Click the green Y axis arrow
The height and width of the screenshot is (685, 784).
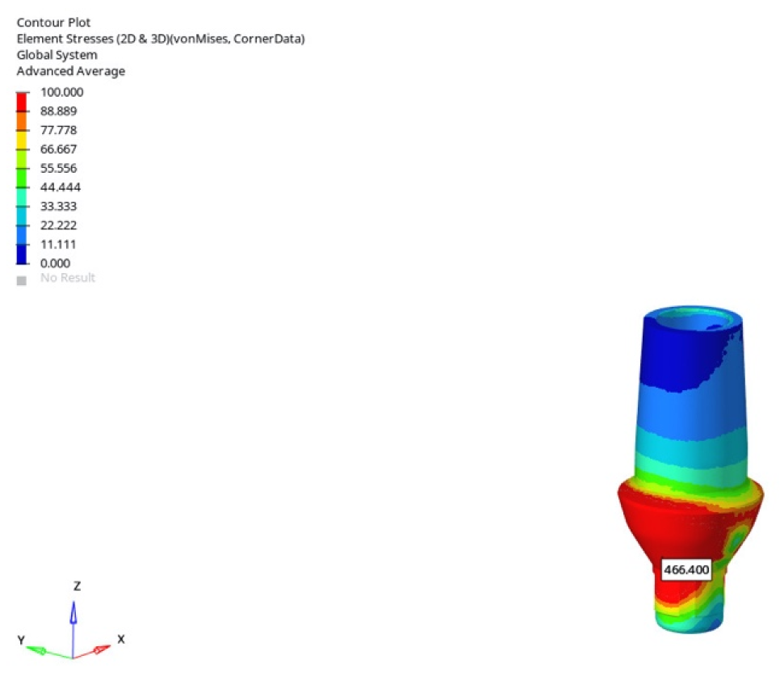40,649
